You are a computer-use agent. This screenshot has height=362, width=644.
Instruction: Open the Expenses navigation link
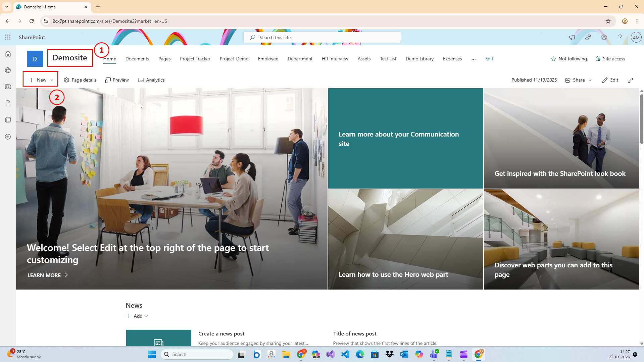(452, 59)
